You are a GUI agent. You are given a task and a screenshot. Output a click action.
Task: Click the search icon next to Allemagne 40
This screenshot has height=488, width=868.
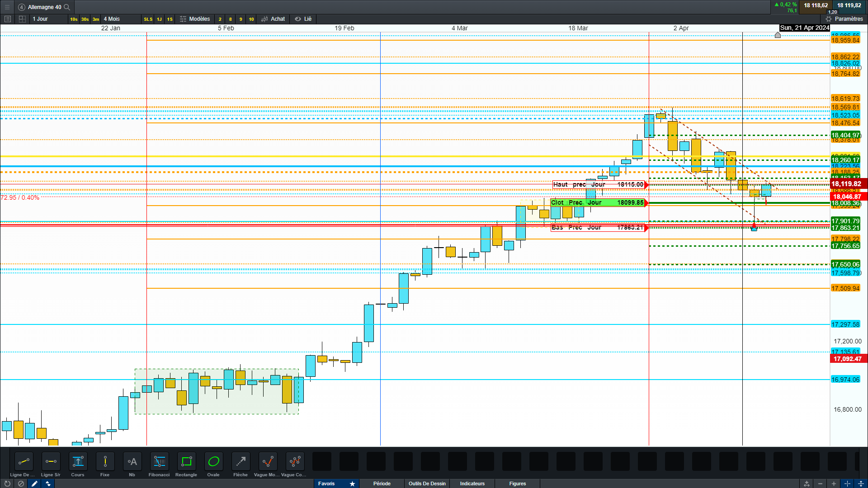point(67,7)
